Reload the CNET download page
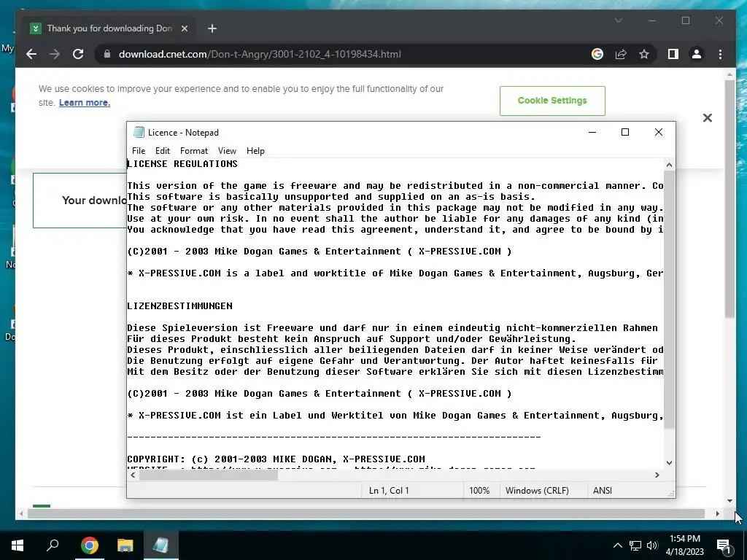Screen dimensions: 747x560 (78, 54)
